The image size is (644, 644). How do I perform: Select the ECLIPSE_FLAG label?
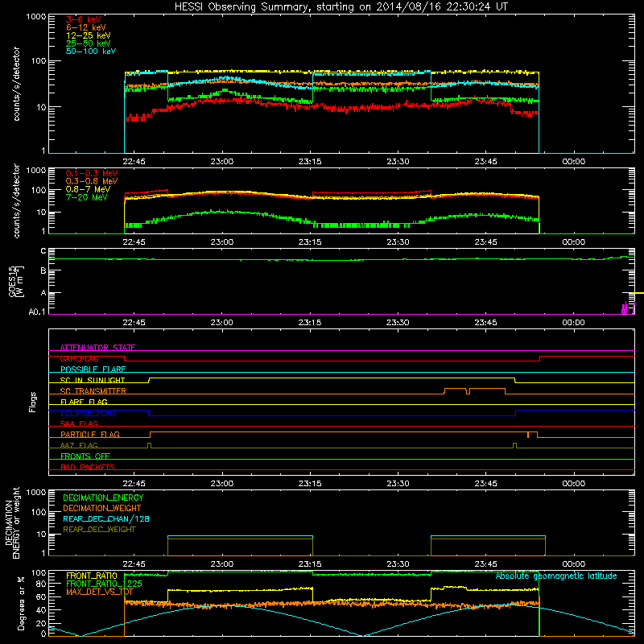pyautogui.click(x=88, y=413)
